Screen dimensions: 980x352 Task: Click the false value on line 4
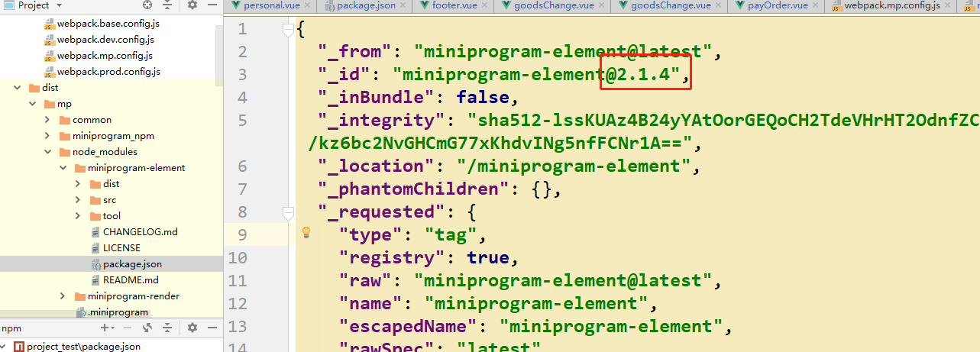[x=482, y=98]
